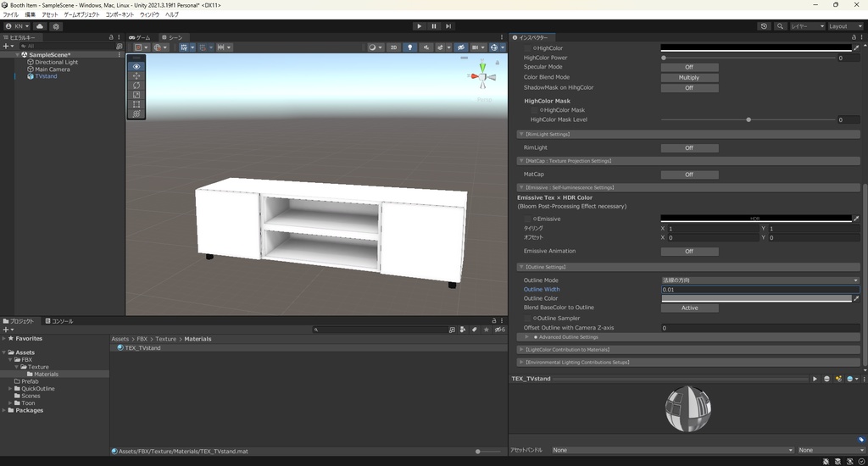
Task: Open the Outline Color swatch
Action: (756, 298)
